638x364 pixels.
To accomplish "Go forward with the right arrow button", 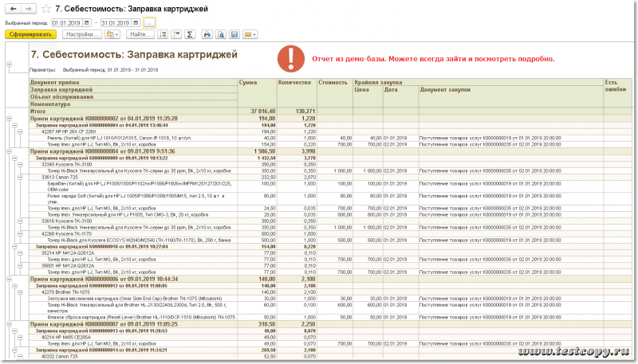I will [x=28, y=9].
